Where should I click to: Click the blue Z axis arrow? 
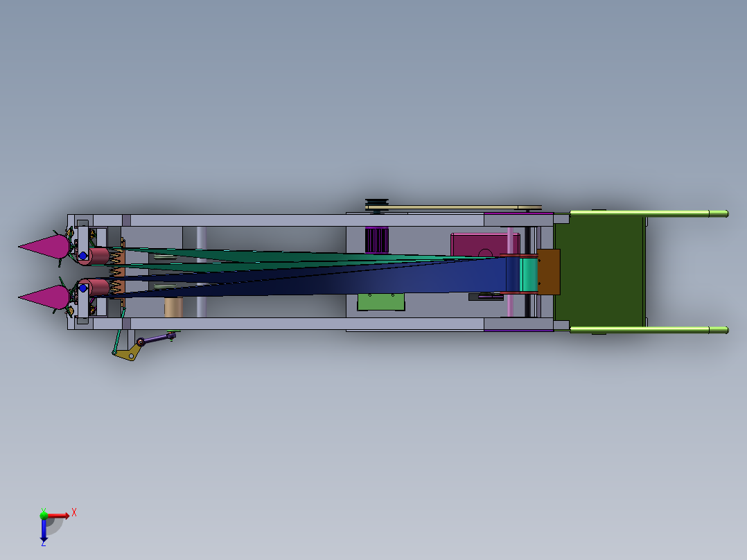[44, 532]
